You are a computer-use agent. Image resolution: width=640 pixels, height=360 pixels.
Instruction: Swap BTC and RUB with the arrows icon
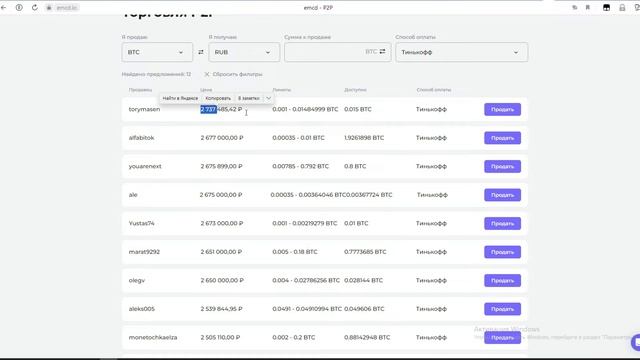pyautogui.click(x=201, y=52)
